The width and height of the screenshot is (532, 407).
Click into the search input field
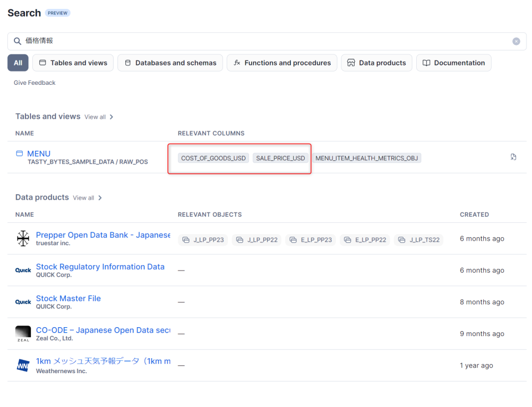click(x=266, y=41)
